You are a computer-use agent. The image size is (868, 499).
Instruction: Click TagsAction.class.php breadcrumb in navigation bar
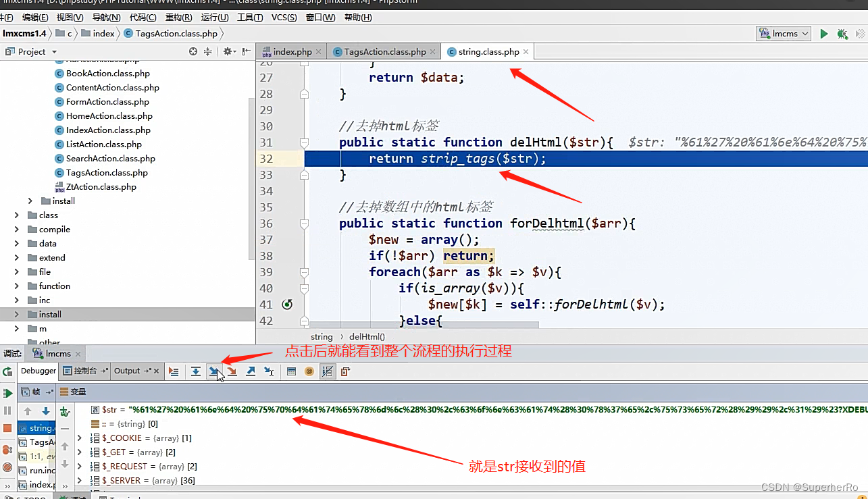[x=170, y=33]
